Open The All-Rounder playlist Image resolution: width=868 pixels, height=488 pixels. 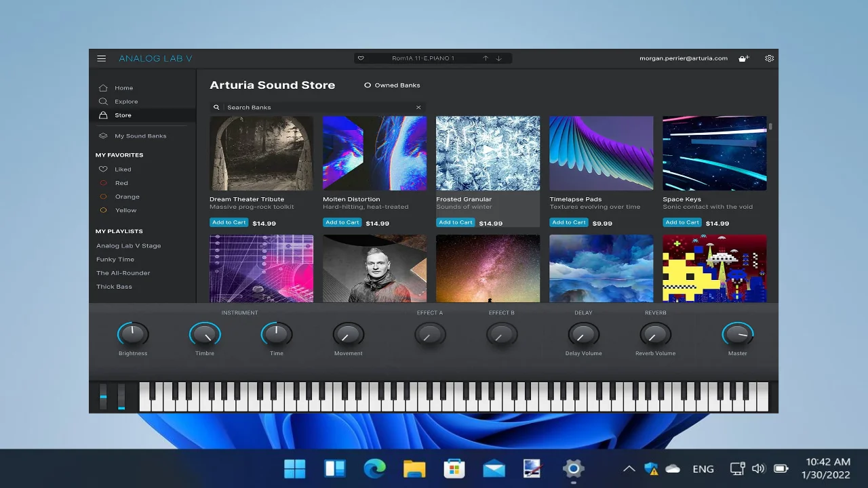click(123, 273)
